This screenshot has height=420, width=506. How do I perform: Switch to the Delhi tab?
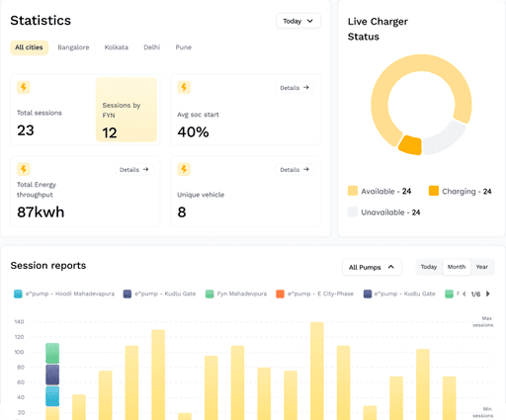tap(152, 47)
